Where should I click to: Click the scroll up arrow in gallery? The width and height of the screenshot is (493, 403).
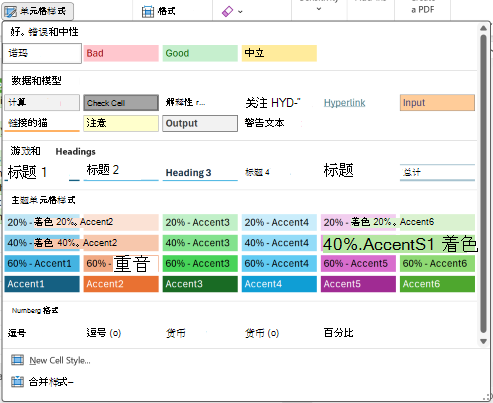(483, 29)
